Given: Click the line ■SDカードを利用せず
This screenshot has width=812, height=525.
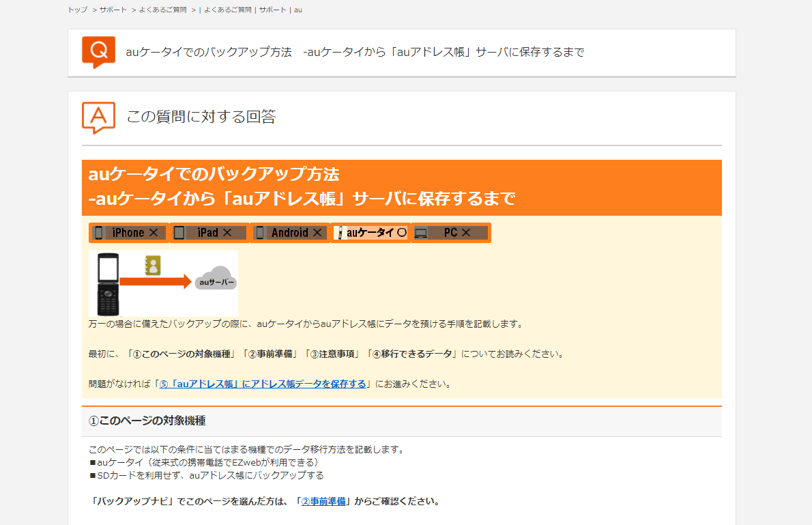Looking at the screenshot, I should 207,475.
